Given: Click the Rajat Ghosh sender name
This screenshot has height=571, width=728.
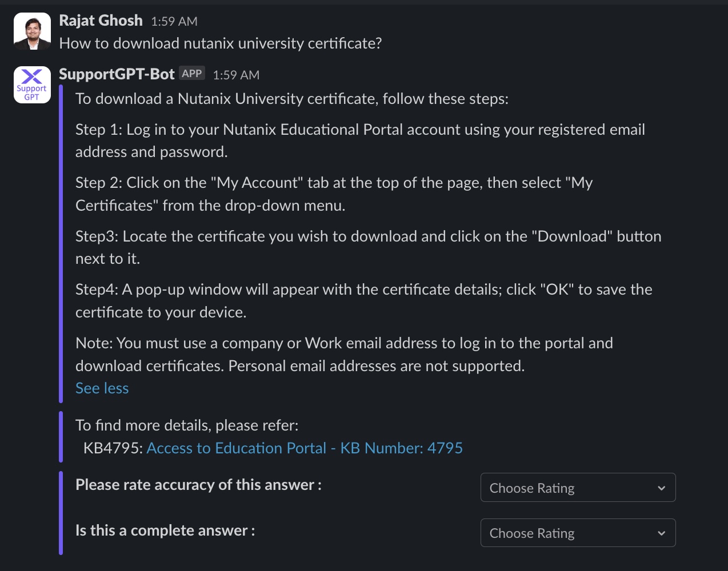Looking at the screenshot, I should tap(101, 21).
